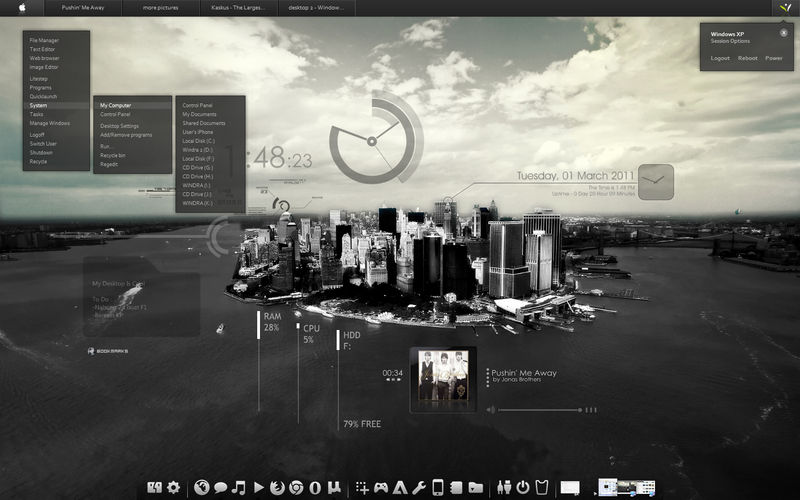Launch Chrome from the dock

tap(296, 487)
